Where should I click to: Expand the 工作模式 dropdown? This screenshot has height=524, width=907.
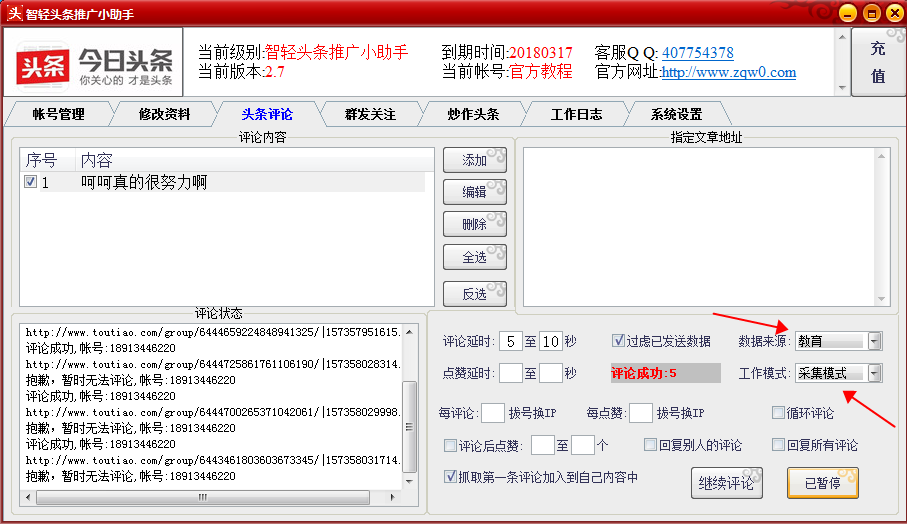(x=875, y=373)
